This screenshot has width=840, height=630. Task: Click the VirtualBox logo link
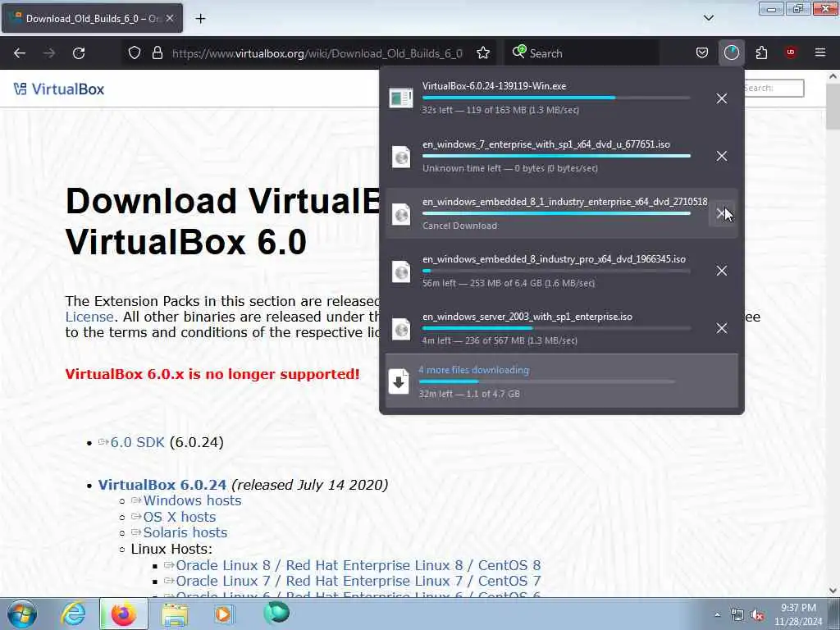tap(59, 89)
